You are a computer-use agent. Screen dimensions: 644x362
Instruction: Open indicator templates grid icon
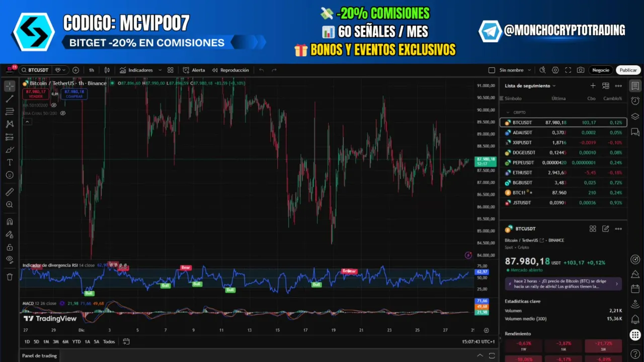[x=170, y=70]
